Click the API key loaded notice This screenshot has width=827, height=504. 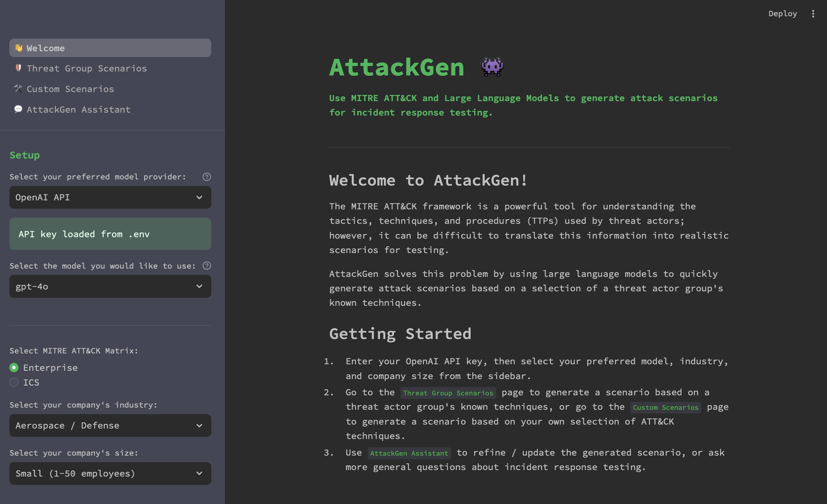pos(110,234)
